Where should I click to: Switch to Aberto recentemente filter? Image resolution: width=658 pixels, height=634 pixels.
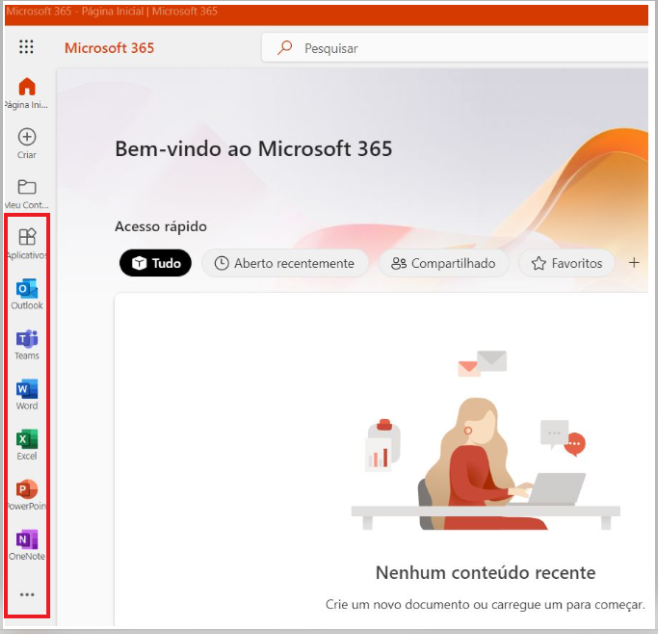tap(284, 263)
